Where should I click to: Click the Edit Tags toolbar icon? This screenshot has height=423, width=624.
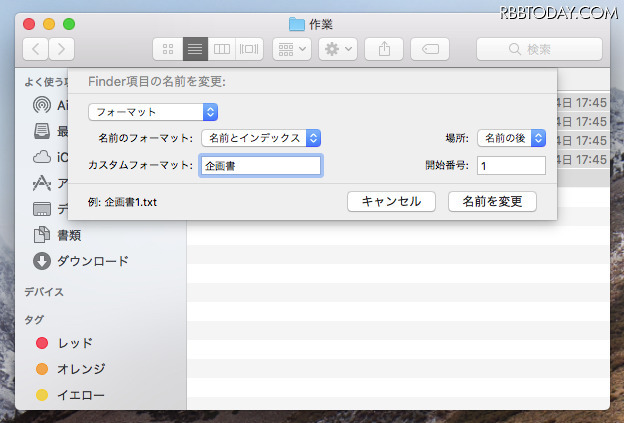(430, 48)
